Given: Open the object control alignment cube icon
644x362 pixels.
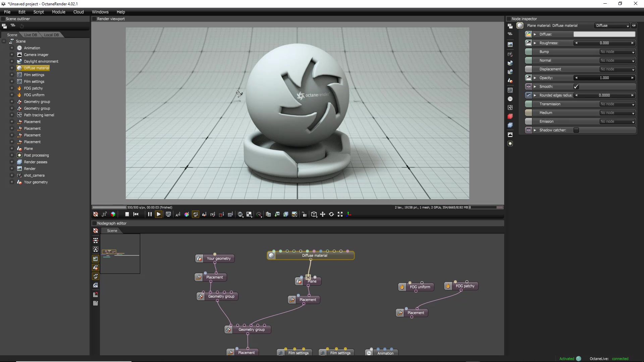Looking at the screenshot, I should pyautogui.click(x=314, y=215).
